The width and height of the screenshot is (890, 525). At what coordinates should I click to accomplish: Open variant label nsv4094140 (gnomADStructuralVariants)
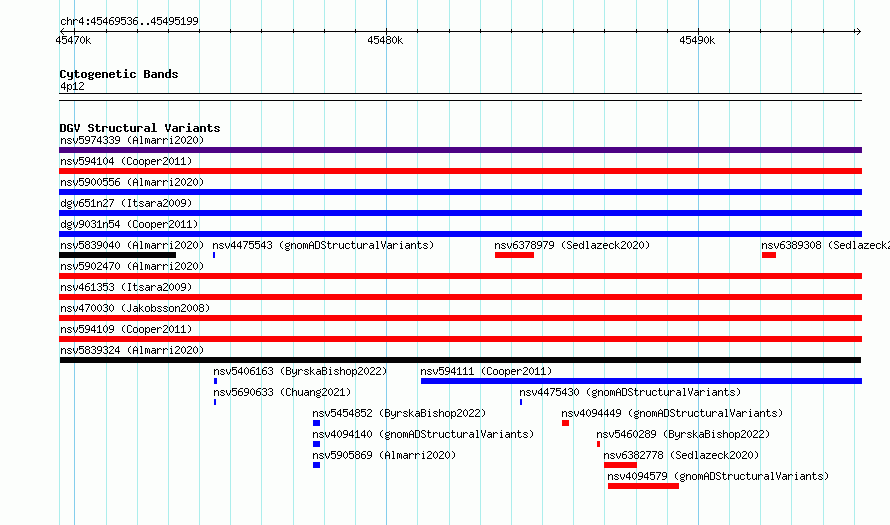pos(423,434)
